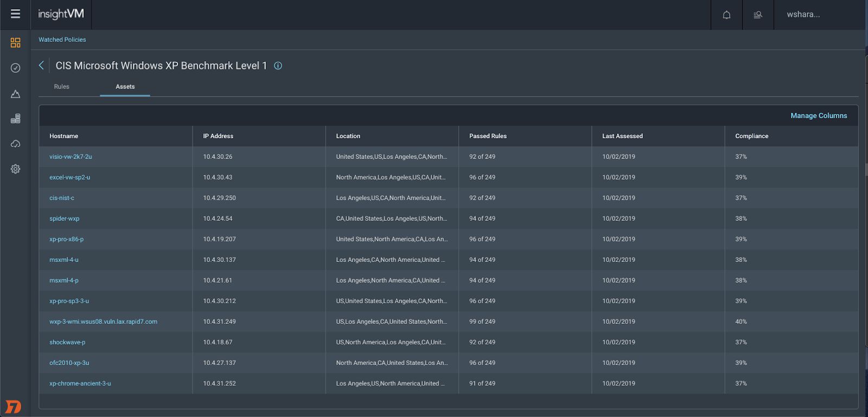868x417 pixels.
Task: Sort by the Compliance column header
Action: click(x=751, y=136)
